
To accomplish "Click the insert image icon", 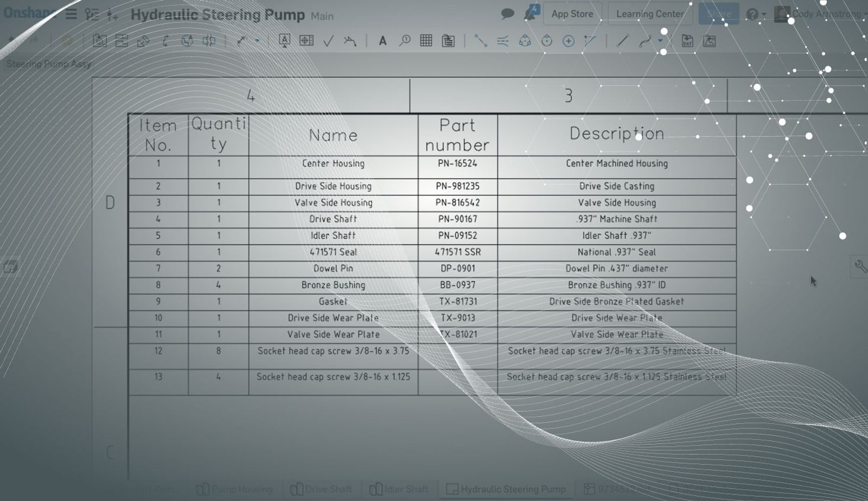I will (709, 41).
